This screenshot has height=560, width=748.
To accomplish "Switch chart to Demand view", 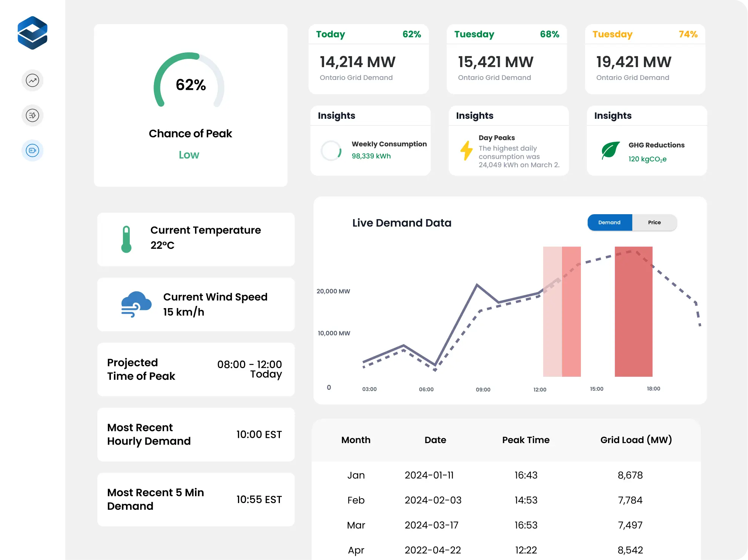I will click(x=610, y=222).
